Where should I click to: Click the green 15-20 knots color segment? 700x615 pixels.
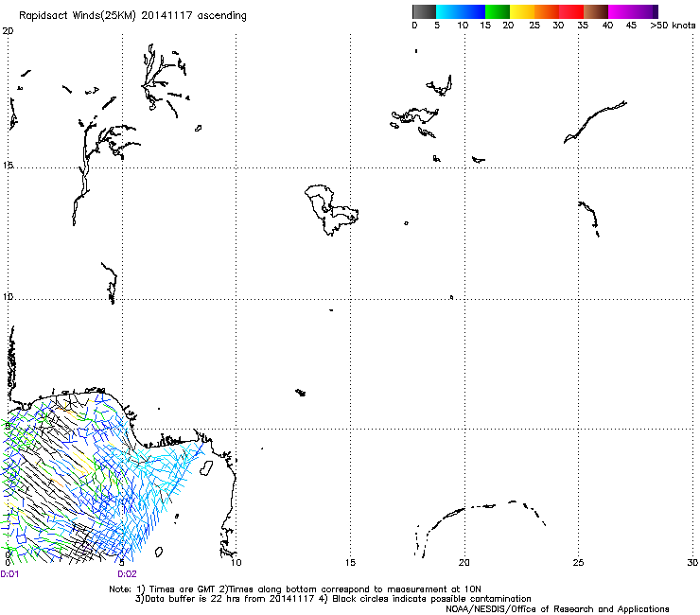(x=498, y=11)
